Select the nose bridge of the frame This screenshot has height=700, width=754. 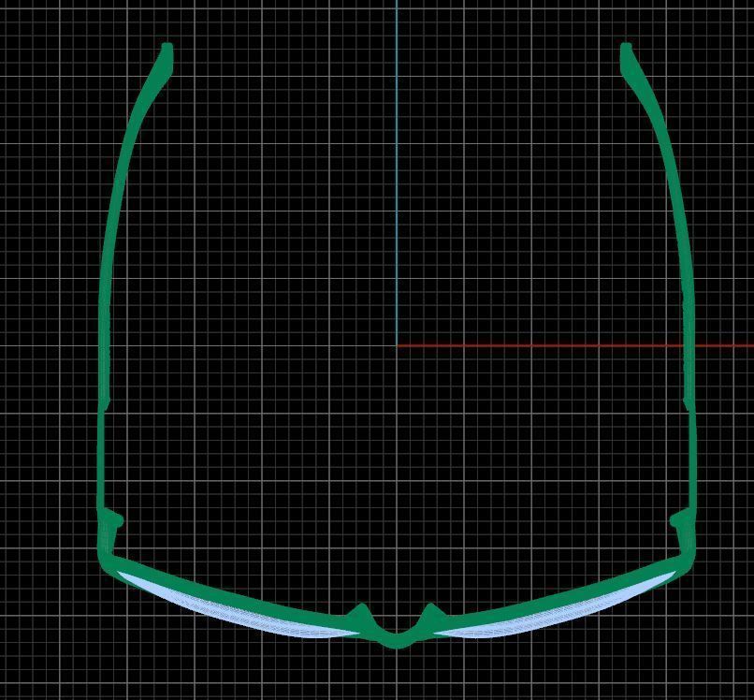point(397,639)
